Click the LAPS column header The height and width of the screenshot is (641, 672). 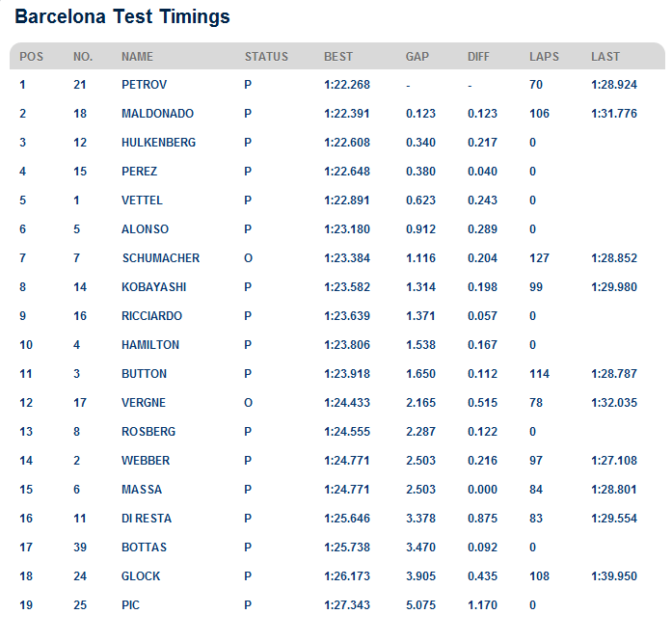pos(544,57)
